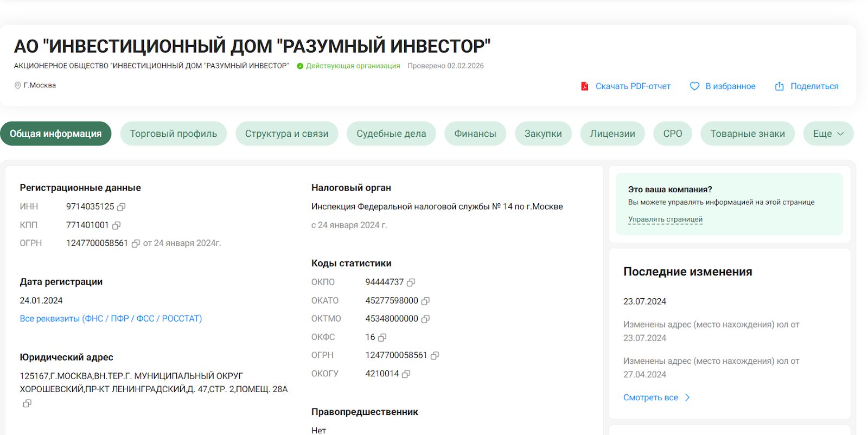Viewport: 868px width, 435px height.
Task: Click Управлять страницей link
Action: [x=665, y=219]
